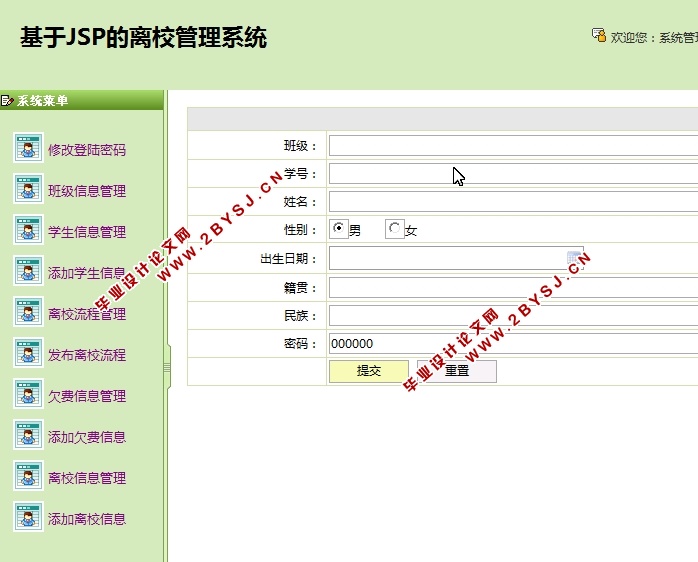Viewport: 698px width, 562px height.
Task: Click the 欢迎您 welcome text
Action: [653, 37]
